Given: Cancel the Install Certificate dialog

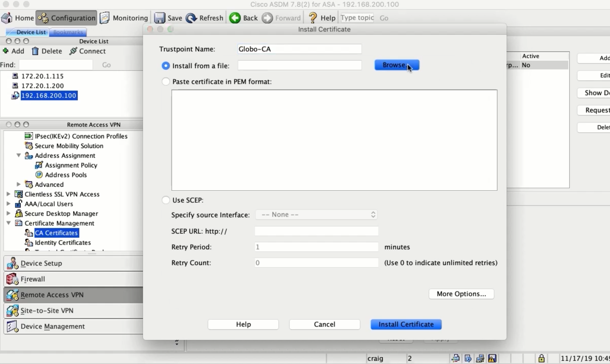Looking at the screenshot, I should 324,324.
